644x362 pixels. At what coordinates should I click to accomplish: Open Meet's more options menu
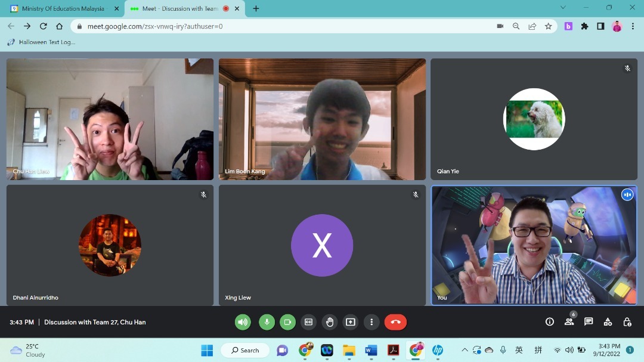(x=371, y=322)
